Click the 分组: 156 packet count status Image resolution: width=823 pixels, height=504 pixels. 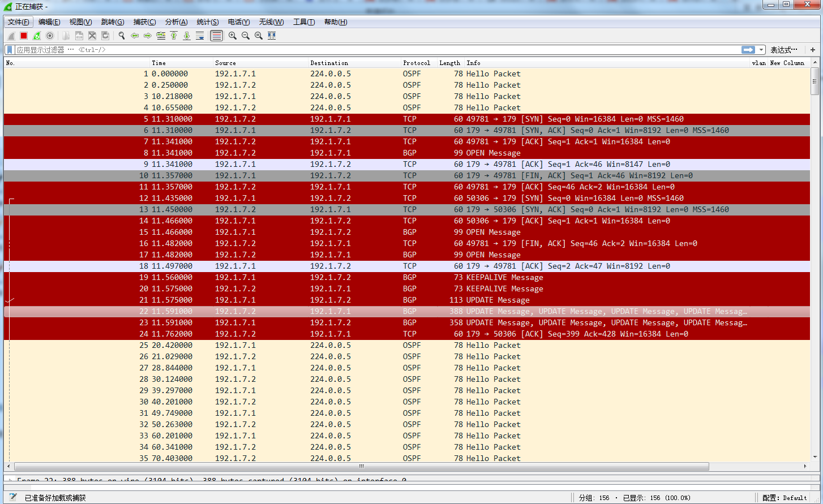click(594, 498)
